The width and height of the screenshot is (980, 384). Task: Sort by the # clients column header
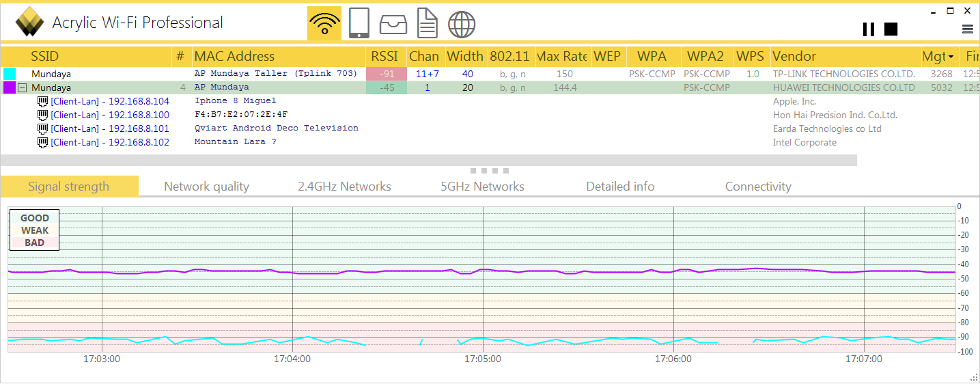tap(180, 57)
